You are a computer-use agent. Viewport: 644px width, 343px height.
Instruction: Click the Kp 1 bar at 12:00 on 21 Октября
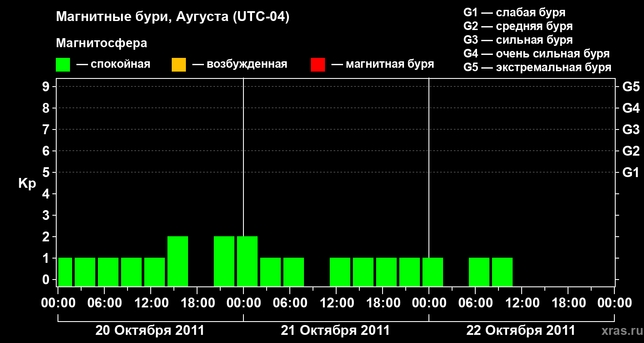pyautogui.click(x=340, y=272)
